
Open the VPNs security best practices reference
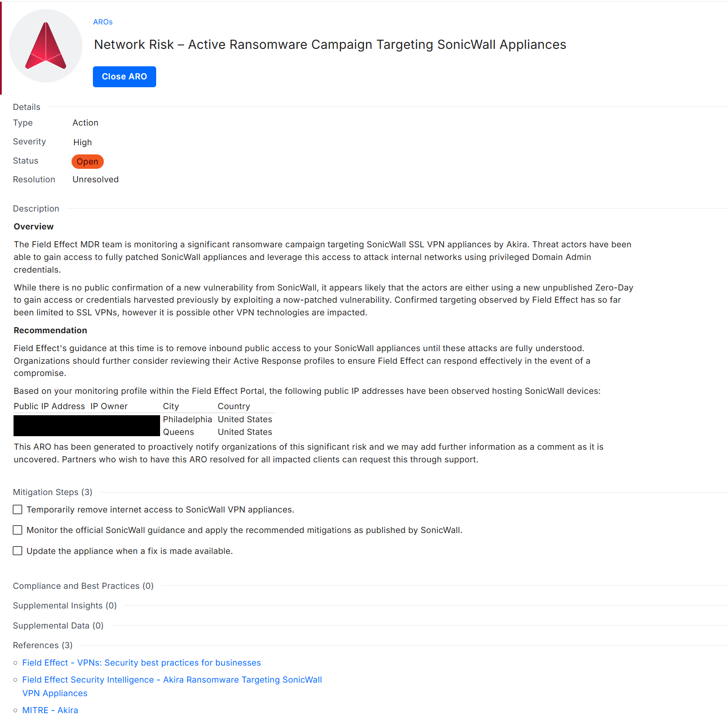(x=141, y=663)
